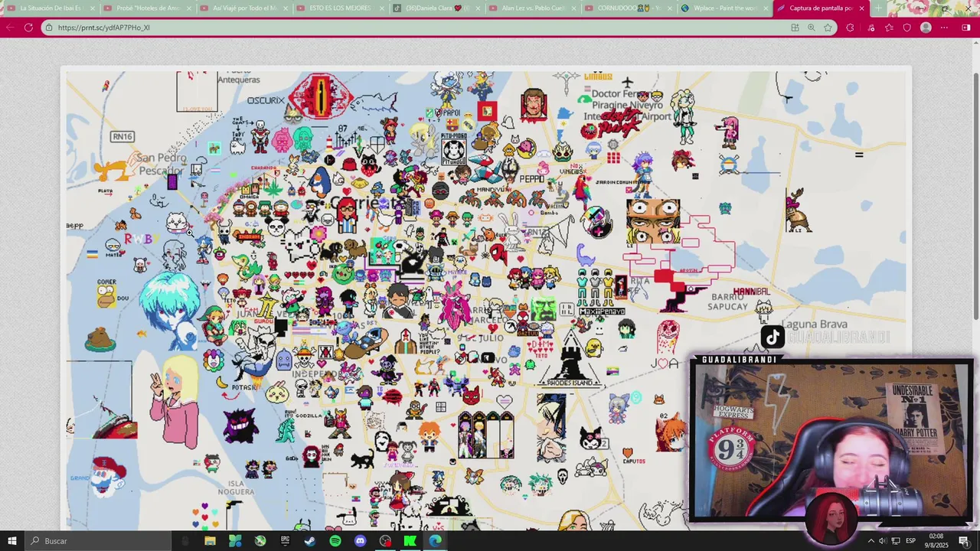Image resolution: width=980 pixels, height=551 pixels.
Task: Click the green Godzilla pixel art
Action: point(286,429)
